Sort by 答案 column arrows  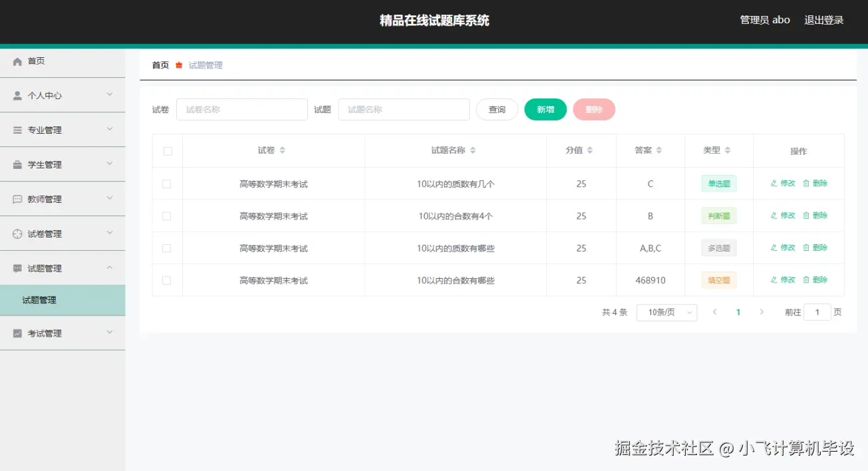(659, 150)
